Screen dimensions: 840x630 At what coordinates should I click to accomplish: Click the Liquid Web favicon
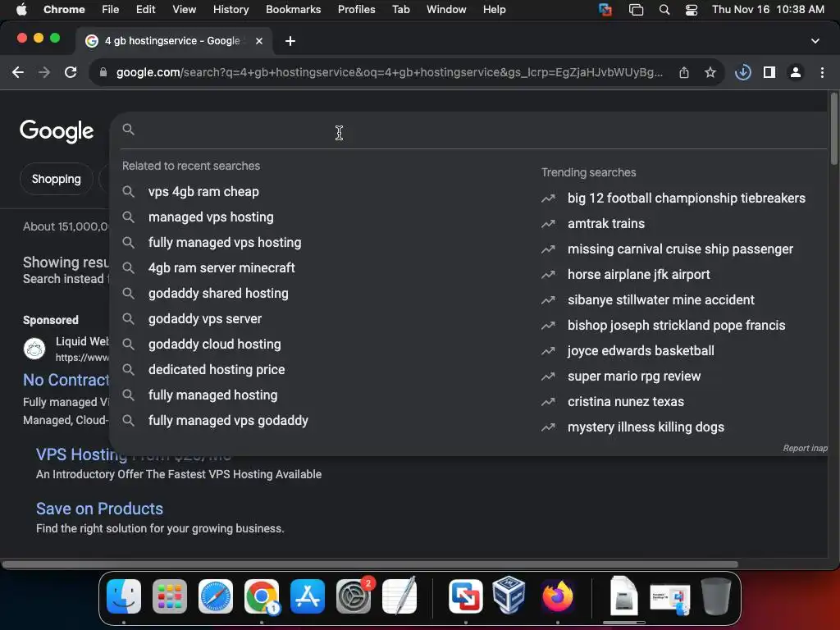(34, 349)
